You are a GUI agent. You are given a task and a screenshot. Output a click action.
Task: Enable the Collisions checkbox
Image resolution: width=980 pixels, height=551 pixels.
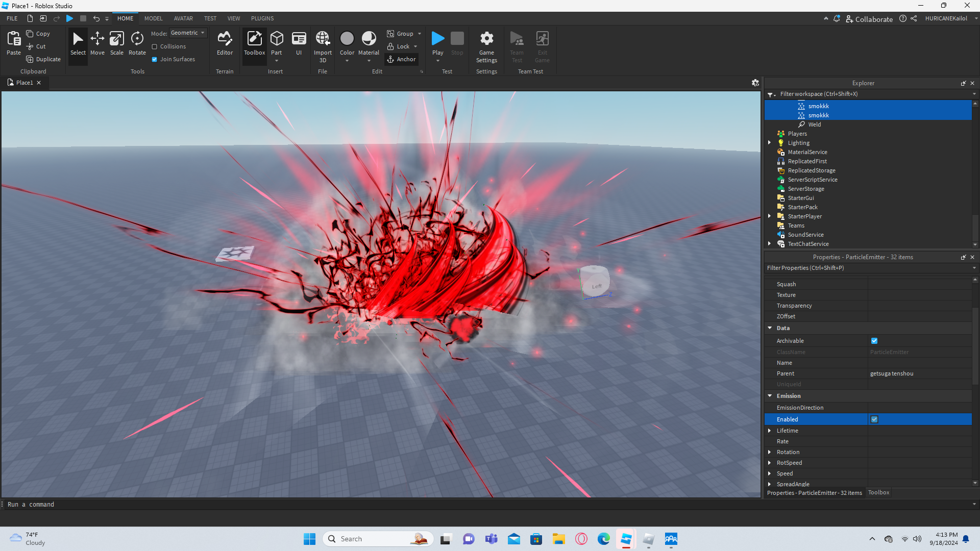coord(155,46)
